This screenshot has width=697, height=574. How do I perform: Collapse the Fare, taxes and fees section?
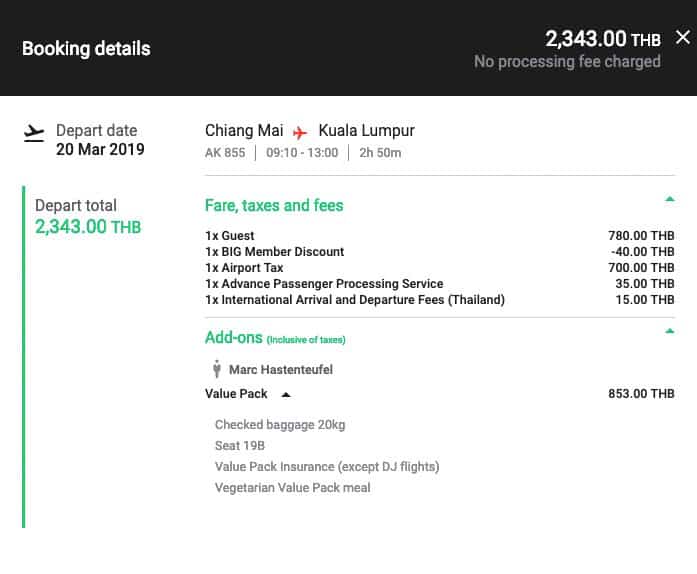(x=669, y=199)
